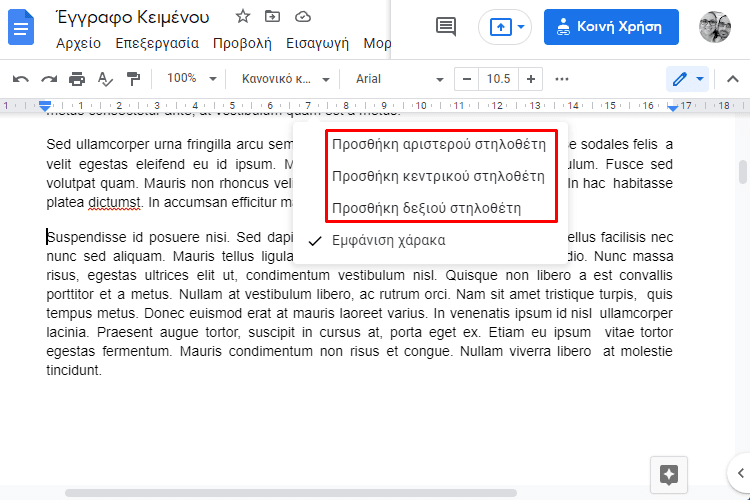Click the word 'tincidunt.' at paragraph end
This screenshot has width=750, height=500.
tap(74, 370)
